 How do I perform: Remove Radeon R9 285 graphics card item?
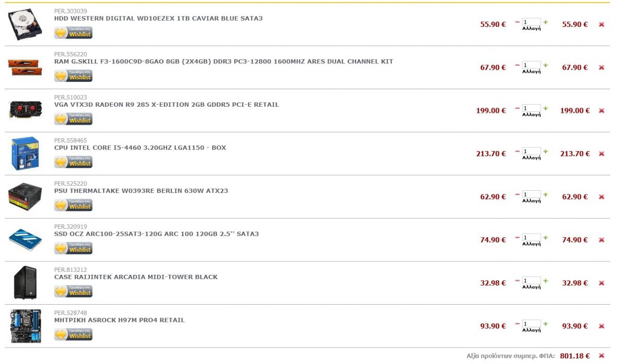pyautogui.click(x=601, y=111)
